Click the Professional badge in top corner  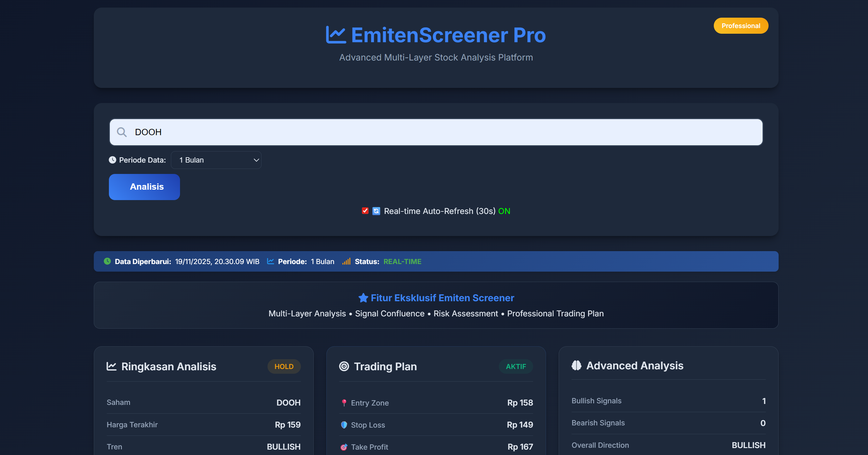click(741, 26)
